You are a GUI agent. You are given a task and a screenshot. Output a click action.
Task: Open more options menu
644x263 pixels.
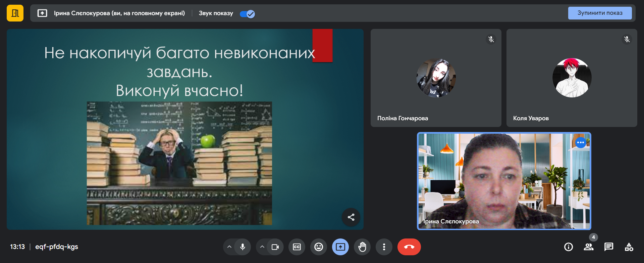384,247
